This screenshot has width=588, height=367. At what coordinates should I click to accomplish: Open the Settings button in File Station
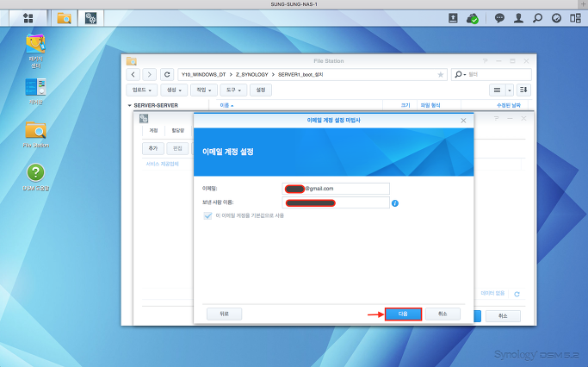pyautogui.click(x=261, y=90)
